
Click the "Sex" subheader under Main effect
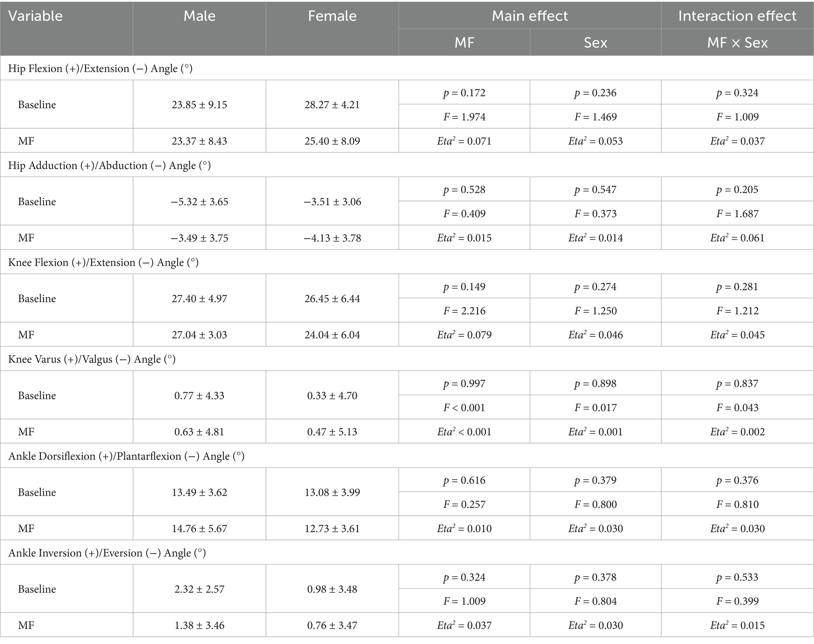point(595,42)
